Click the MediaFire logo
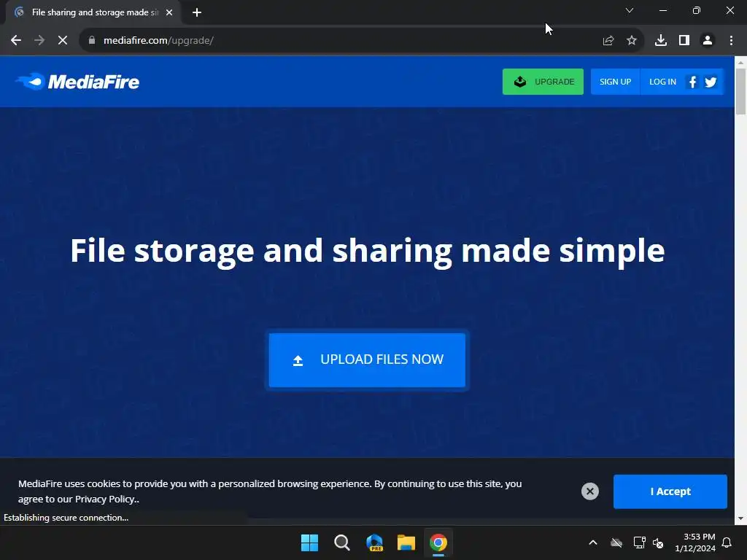Screen dimensions: 747x560 77,82
